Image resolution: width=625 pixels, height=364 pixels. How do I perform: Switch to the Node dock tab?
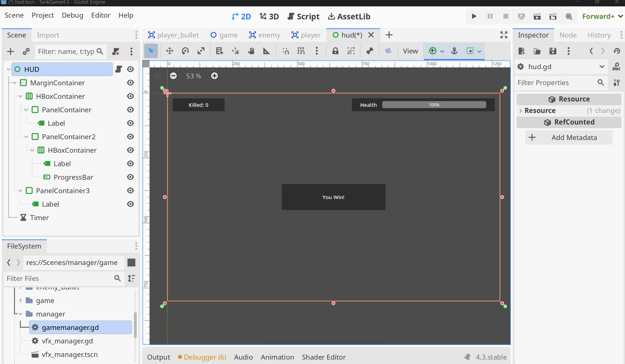point(568,35)
